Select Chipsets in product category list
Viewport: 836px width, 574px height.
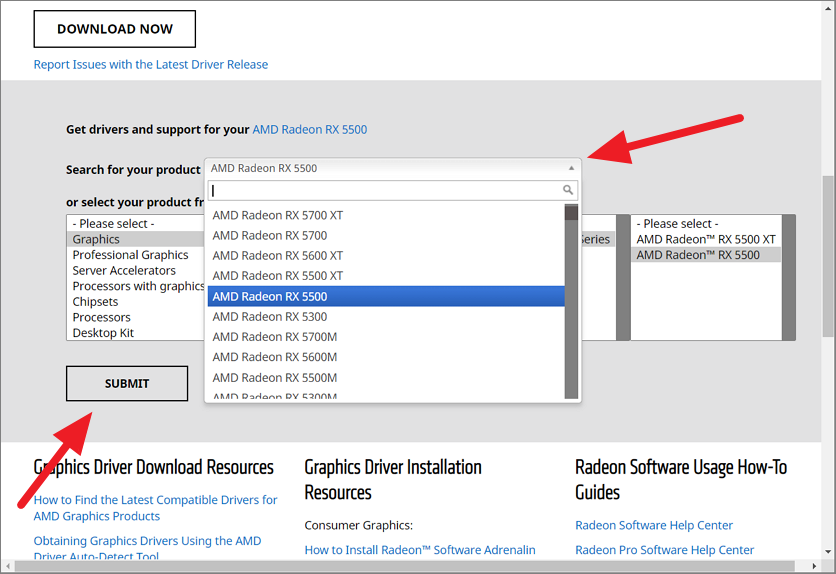tap(95, 302)
